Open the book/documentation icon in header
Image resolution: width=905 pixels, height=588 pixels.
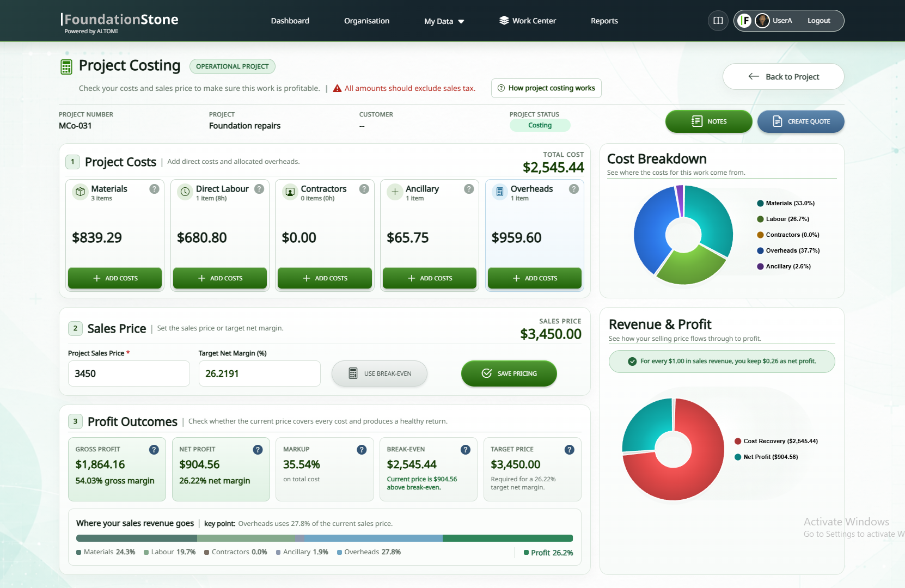tap(718, 21)
